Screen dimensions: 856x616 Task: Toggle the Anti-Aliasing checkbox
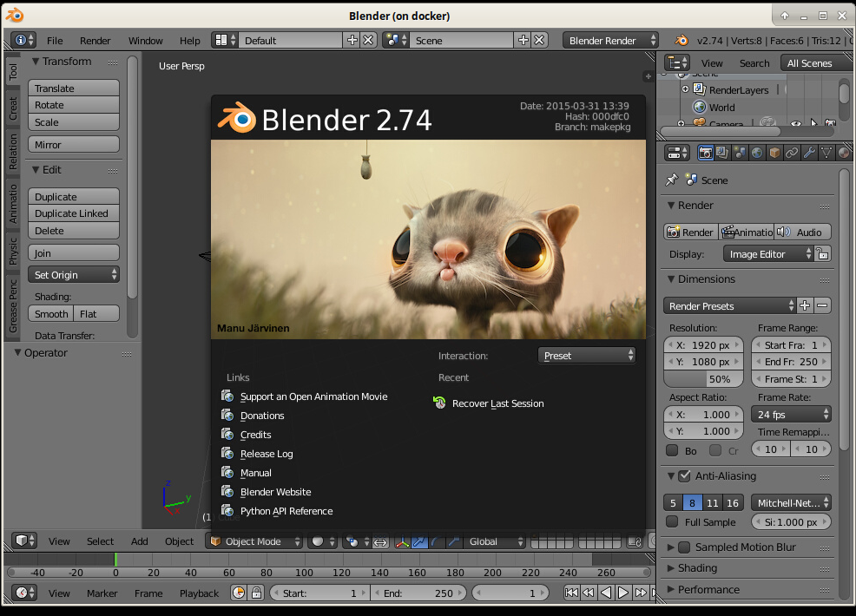pos(684,475)
